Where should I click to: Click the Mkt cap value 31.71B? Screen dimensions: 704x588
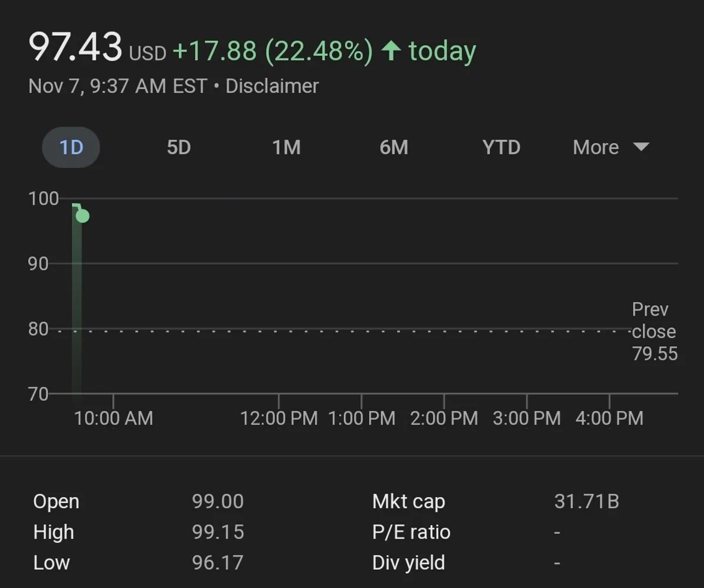[586, 502]
